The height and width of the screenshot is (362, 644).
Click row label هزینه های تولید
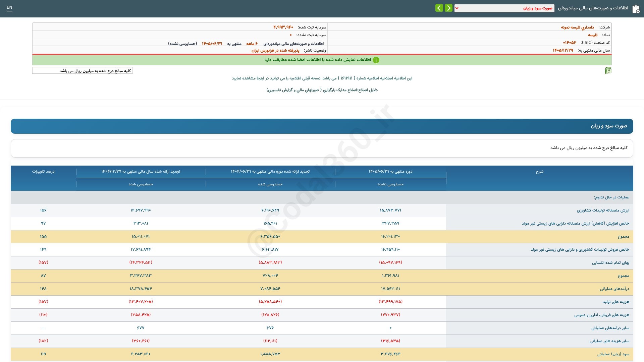click(616, 302)
